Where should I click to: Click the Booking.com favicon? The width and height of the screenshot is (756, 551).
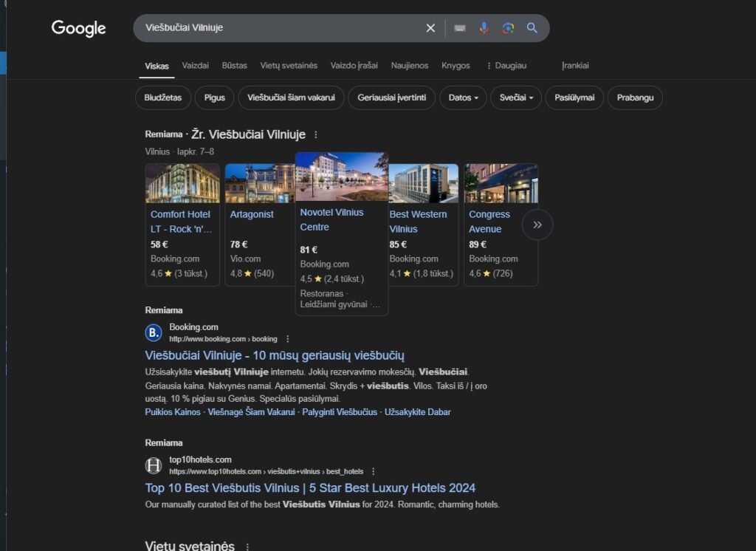pos(154,332)
